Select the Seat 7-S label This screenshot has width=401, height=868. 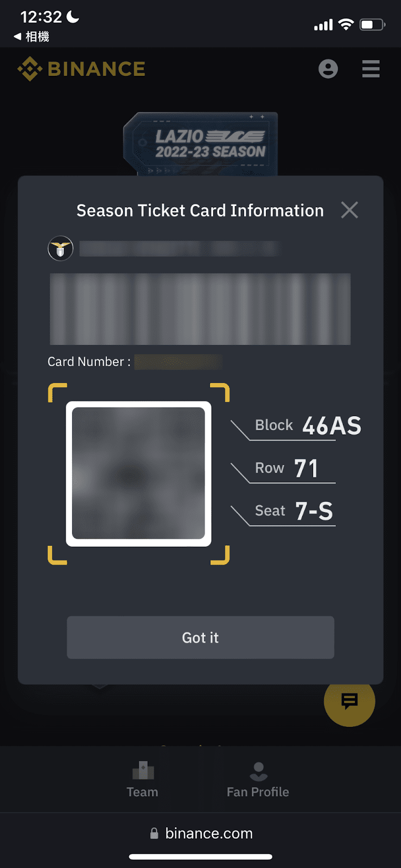[294, 510]
